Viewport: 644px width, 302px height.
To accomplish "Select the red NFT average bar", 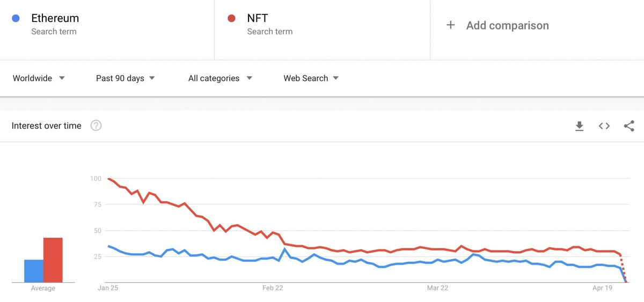I will coord(53,260).
